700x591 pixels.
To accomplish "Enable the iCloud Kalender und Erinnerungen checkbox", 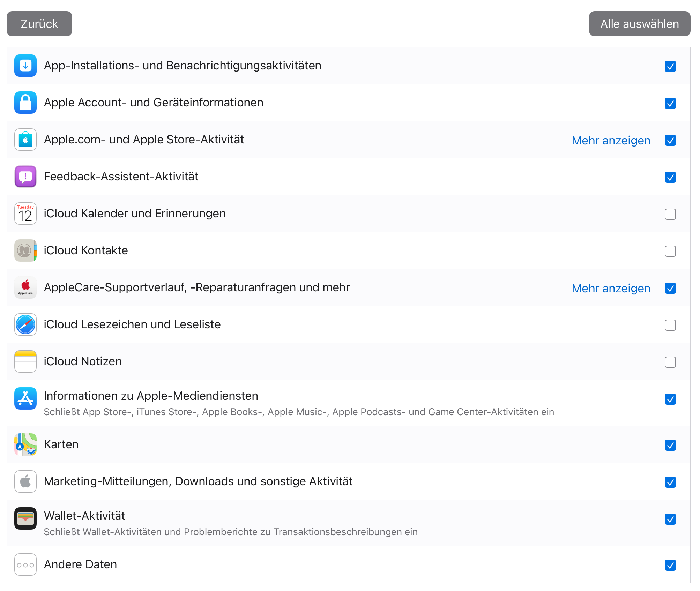I will 670,214.
